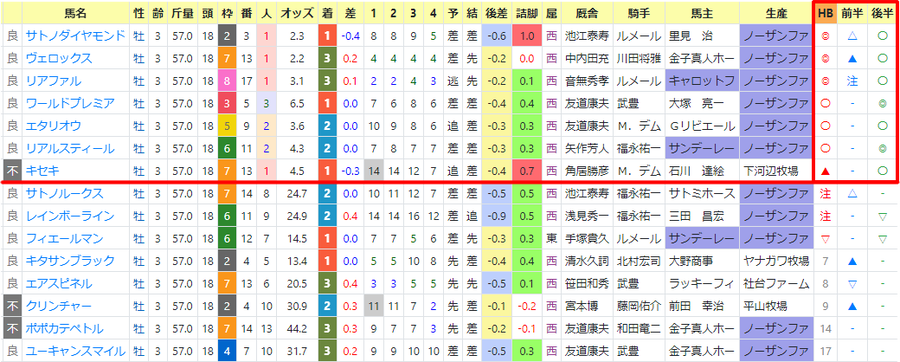Select the owner cell 大野商事

click(702, 261)
